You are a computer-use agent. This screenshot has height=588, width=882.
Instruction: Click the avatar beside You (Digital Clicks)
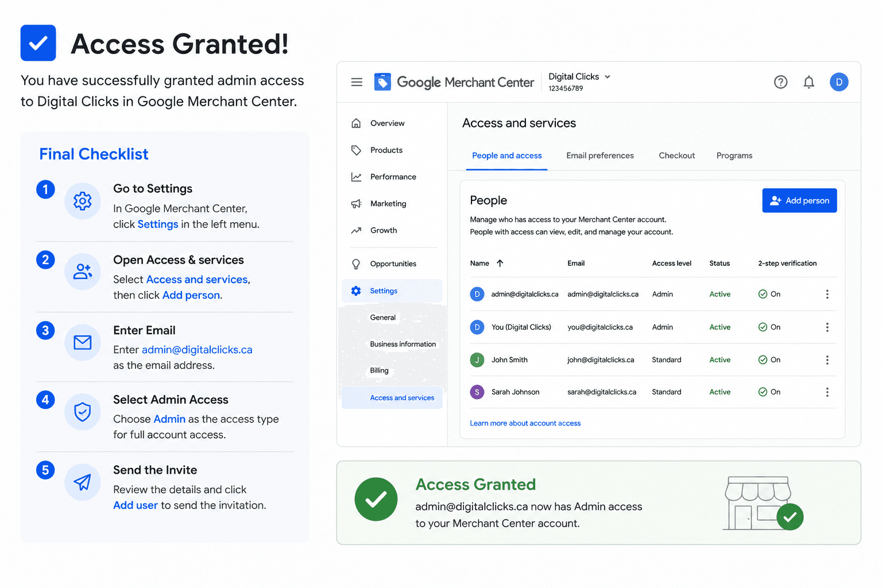click(477, 327)
